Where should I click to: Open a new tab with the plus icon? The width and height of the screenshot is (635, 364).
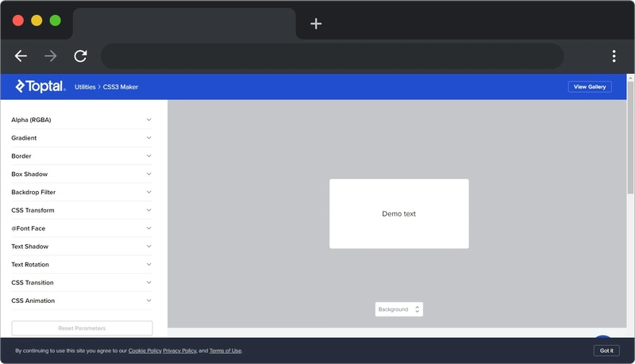(316, 24)
